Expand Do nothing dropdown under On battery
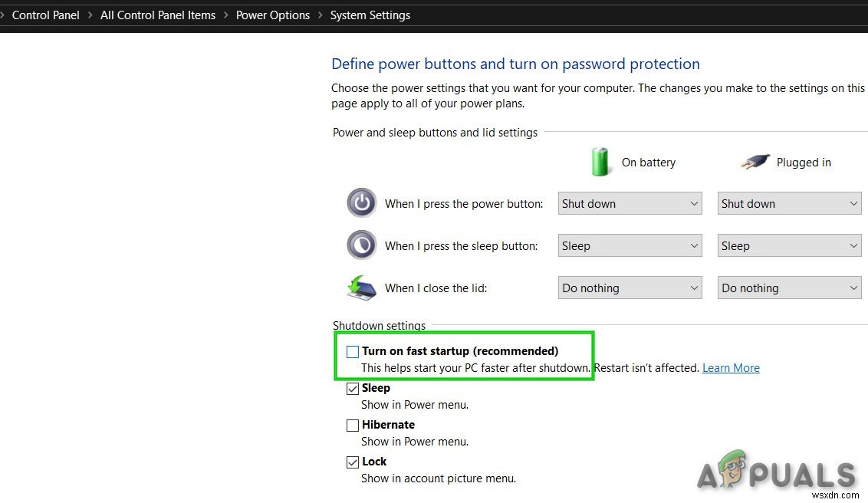 click(630, 288)
